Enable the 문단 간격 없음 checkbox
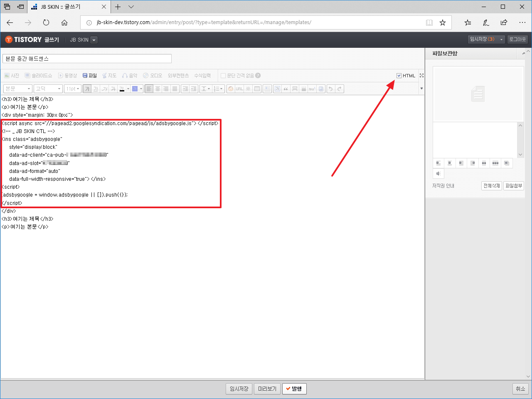 223,76
